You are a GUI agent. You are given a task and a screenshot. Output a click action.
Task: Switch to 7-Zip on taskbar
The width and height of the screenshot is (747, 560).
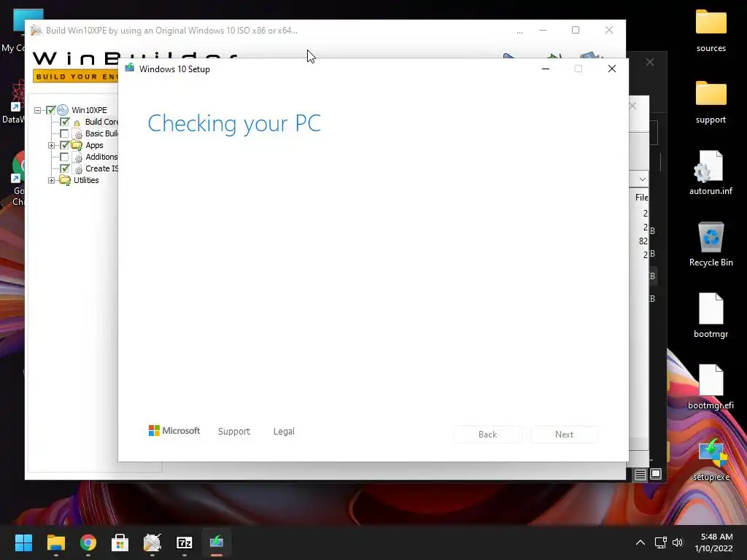click(185, 542)
